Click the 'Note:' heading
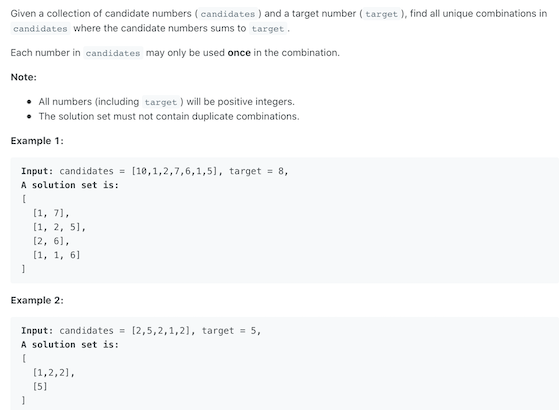Viewport: 559px width, 410px height. point(24,77)
